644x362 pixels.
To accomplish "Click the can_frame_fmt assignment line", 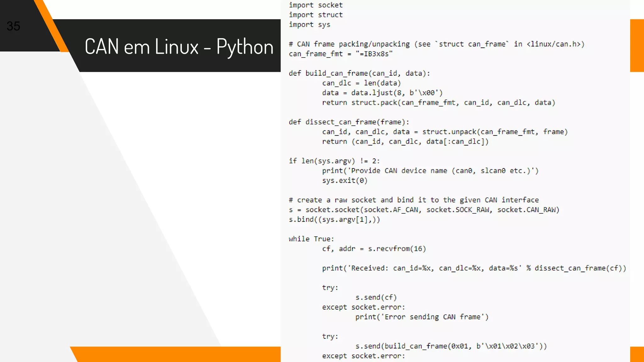I will point(341,54).
